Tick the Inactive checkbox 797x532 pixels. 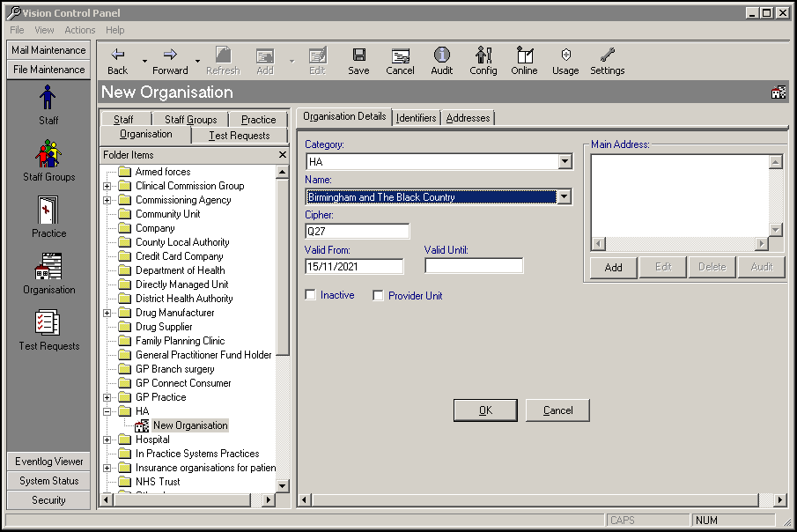(311, 295)
